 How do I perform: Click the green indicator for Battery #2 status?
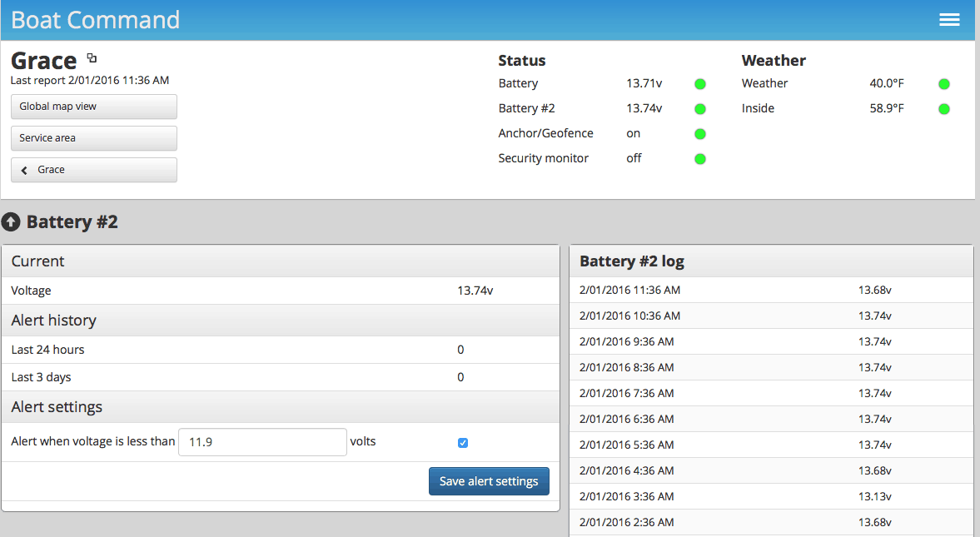(699, 108)
